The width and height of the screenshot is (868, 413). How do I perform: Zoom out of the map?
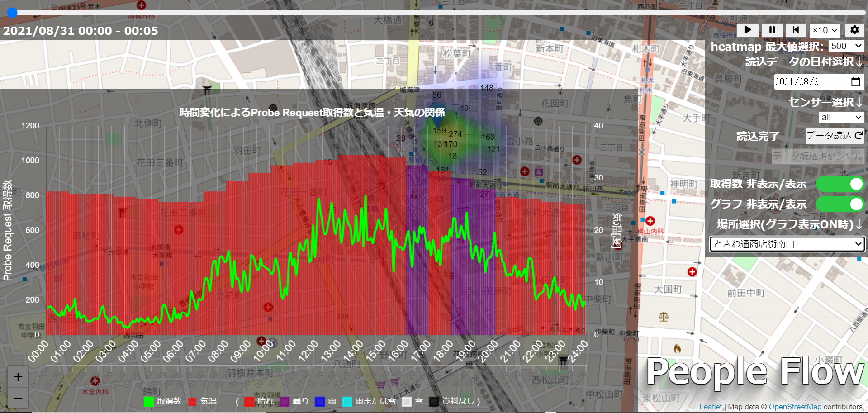point(18,398)
